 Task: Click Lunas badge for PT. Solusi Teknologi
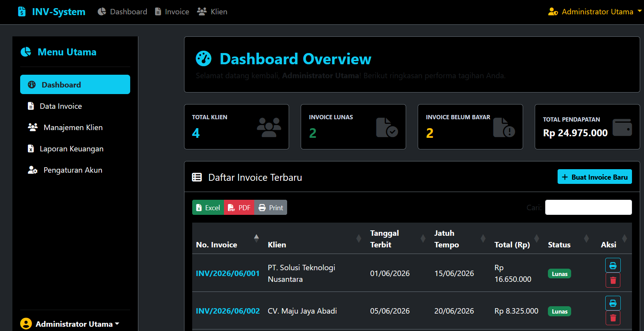click(560, 274)
